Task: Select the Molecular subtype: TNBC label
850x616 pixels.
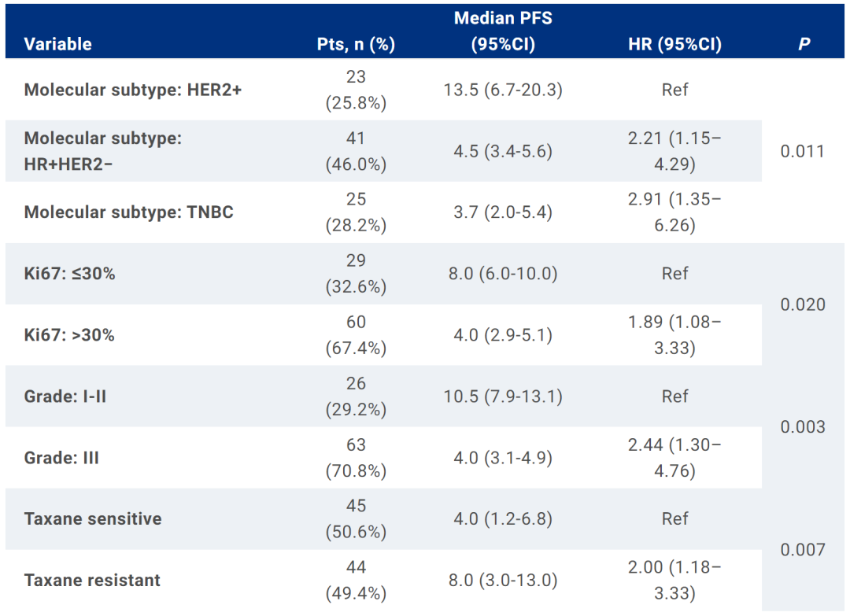Action: coord(129,212)
